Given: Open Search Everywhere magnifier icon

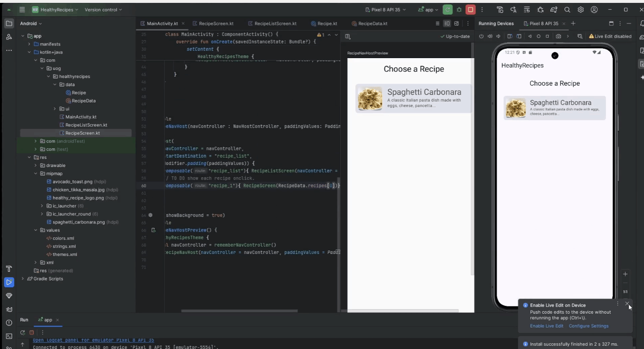Looking at the screenshot, I should [567, 10].
